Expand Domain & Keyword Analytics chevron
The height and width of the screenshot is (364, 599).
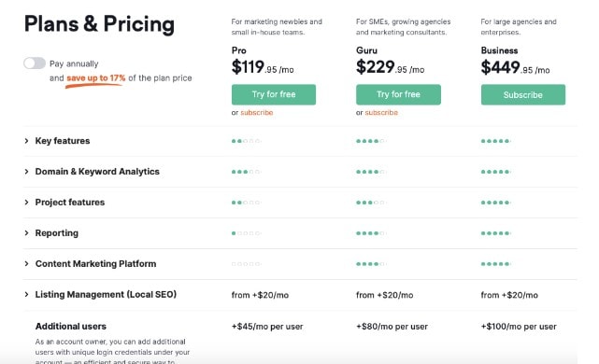click(x=26, y=172)
